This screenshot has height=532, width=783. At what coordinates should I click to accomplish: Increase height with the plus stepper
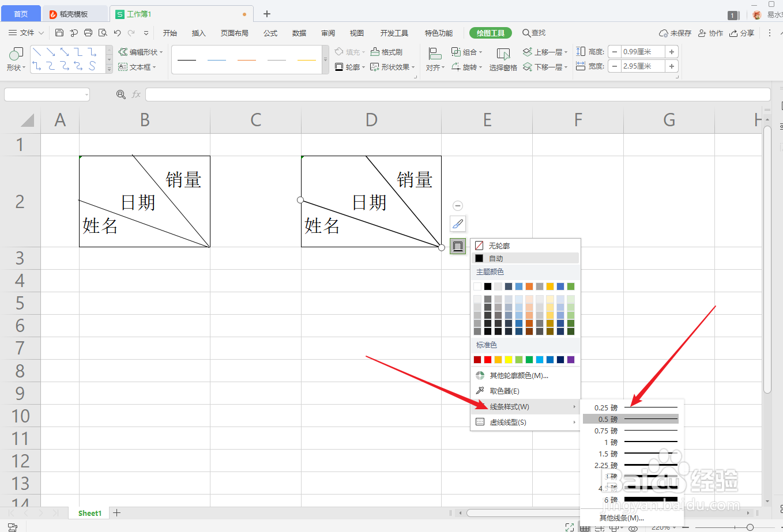[x=672, y=52]
